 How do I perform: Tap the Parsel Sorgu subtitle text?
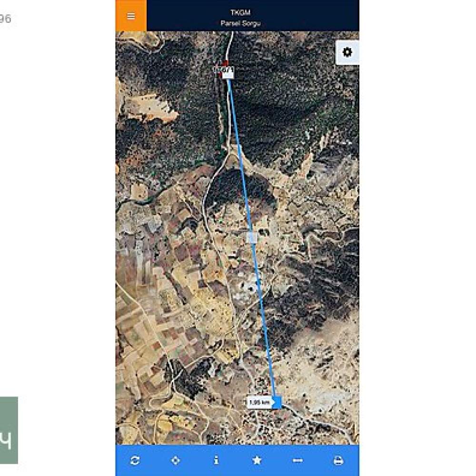click(x=240, y=23)
